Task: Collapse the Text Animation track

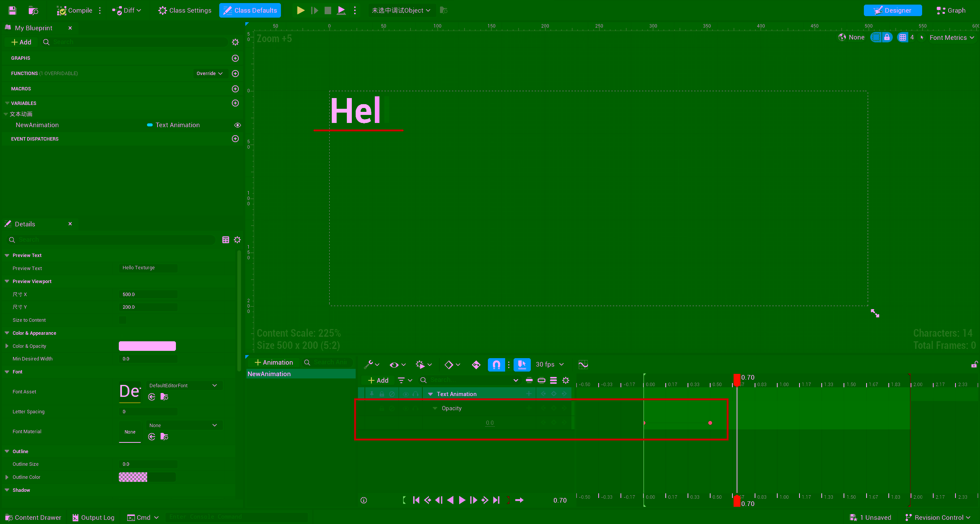Action: tap(430, 394)
